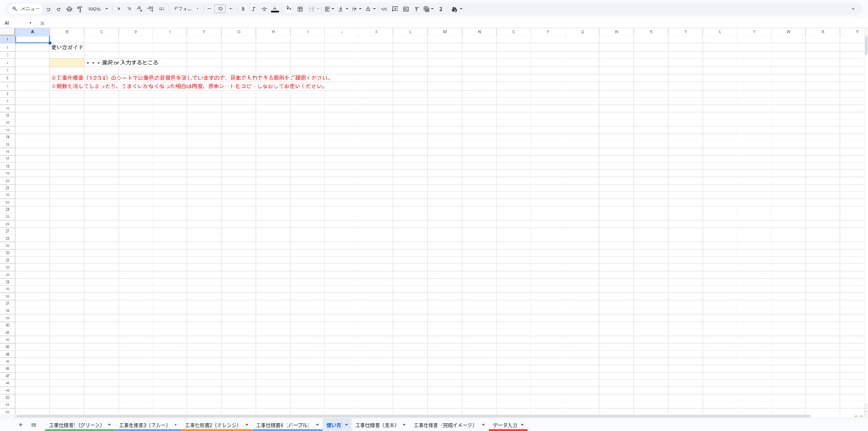The height and width of the screenshot is (431, 868).
Task: Open horizontal align dropdown
Action: [x=329, y=9]
